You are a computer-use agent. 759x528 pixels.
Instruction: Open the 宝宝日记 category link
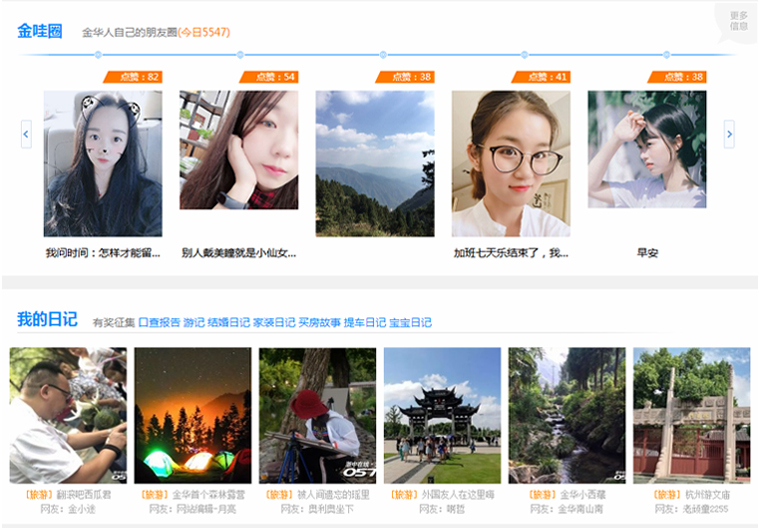410,323
